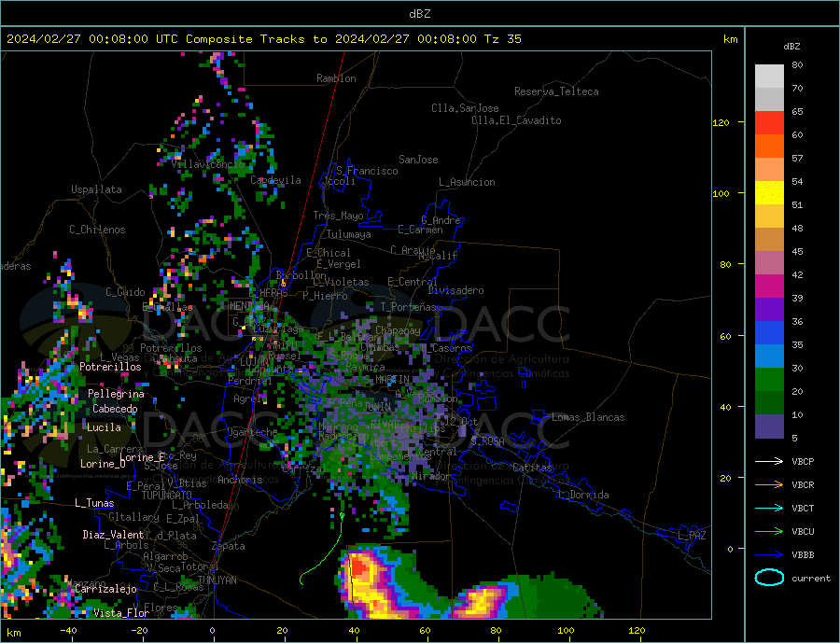
Task: Click the 'Cabecedo' map label
Action: 115,409
